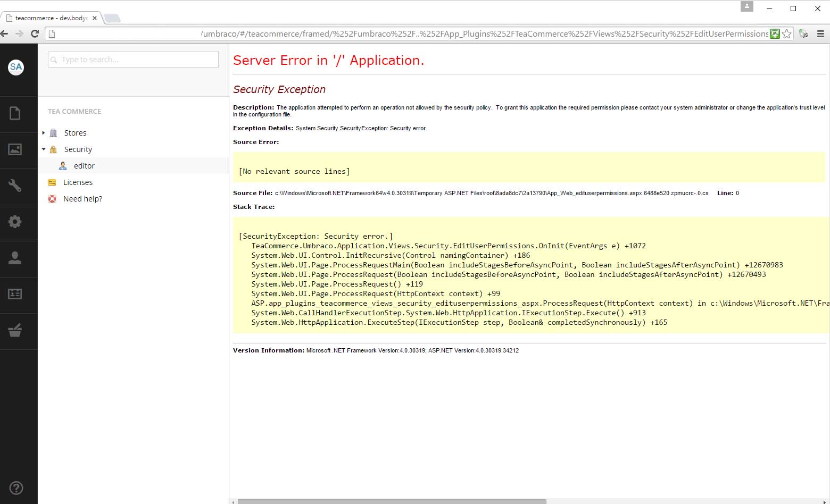Click the No relevant source lines text
Image resolution: width=830 pixels, height=504 pixels.
294,171
